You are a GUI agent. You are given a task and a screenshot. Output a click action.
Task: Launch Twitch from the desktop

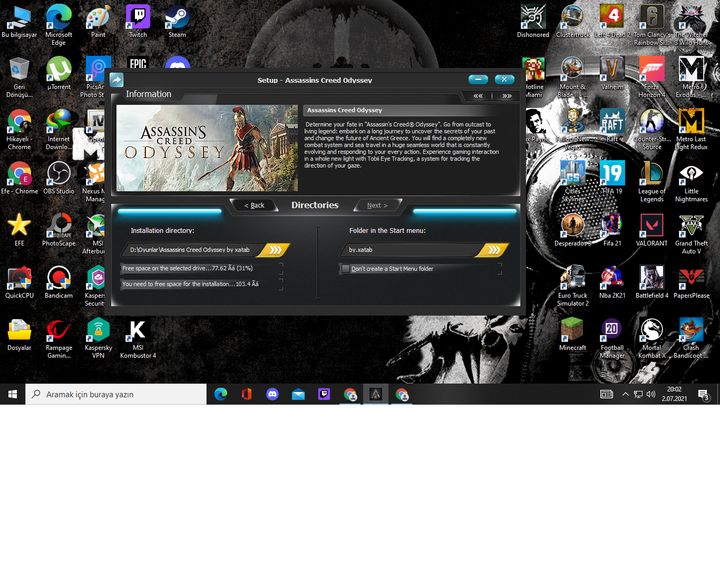point(138,22)
